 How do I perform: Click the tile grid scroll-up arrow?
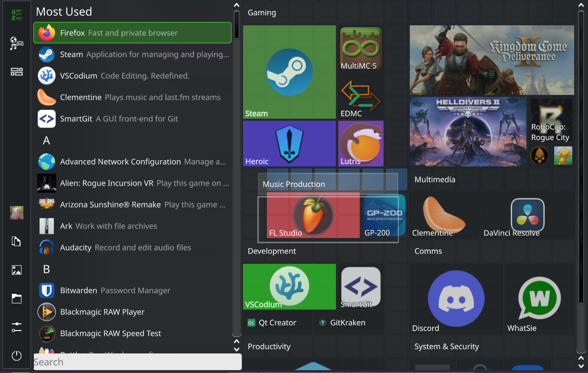tap(581, 5)
